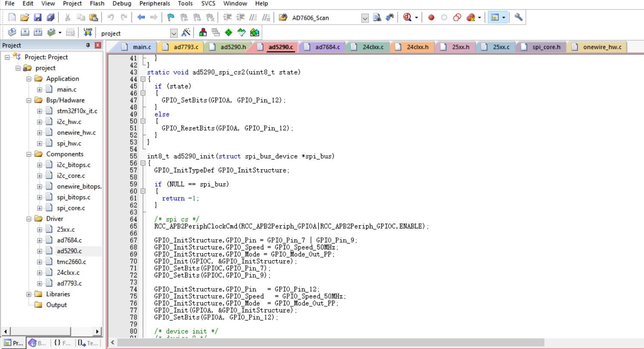The image size is (644, 349).
Task: Collapse the Components group
Action: [x=28, y=154]
